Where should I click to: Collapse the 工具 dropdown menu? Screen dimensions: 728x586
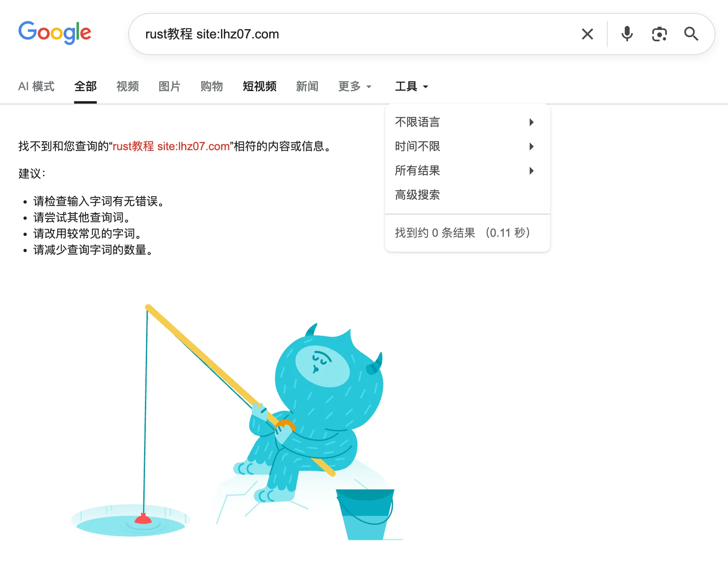[411, 86]
